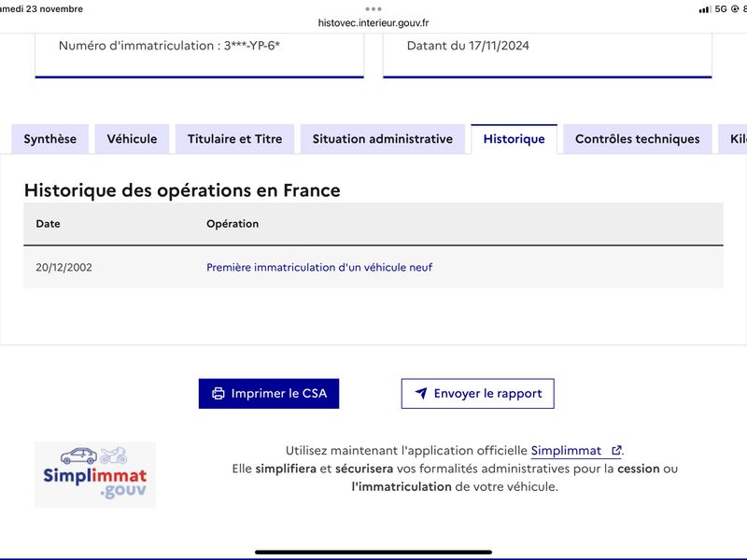Click the paper plane send icon

[x=421, y=393]
